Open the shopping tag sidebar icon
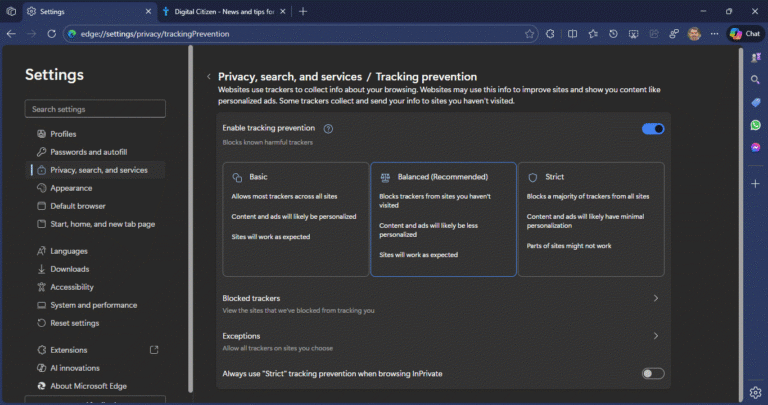 click(x=755, y=102)
